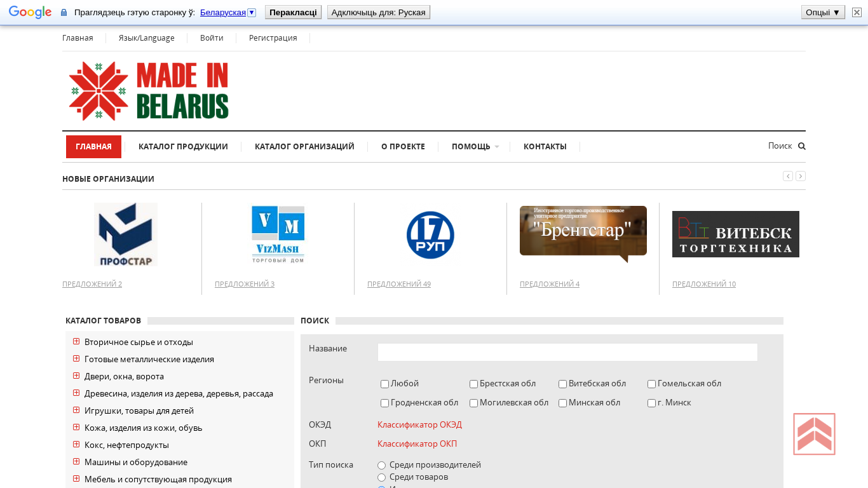868x488 pixels.
Task: Expand Двери, окна, ворота category
Action: coord(76,376)
